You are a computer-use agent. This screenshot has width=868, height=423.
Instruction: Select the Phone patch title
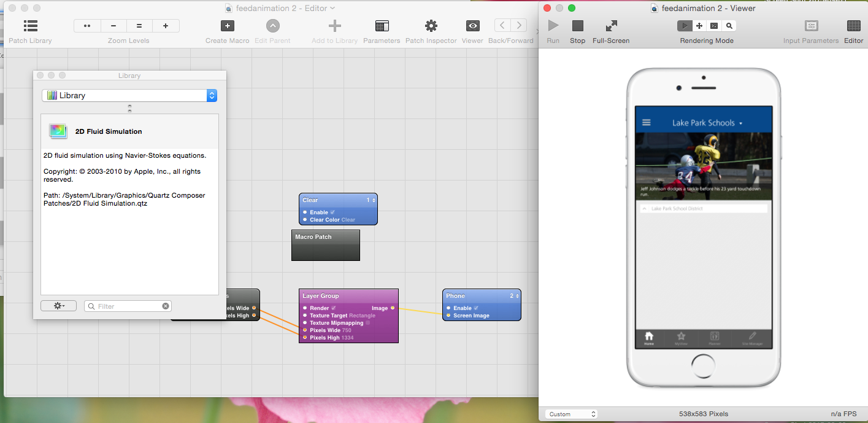click(456, 296)
